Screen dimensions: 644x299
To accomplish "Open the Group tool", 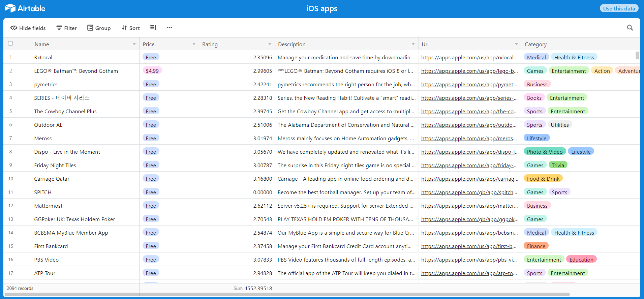I will coord(99,28).
